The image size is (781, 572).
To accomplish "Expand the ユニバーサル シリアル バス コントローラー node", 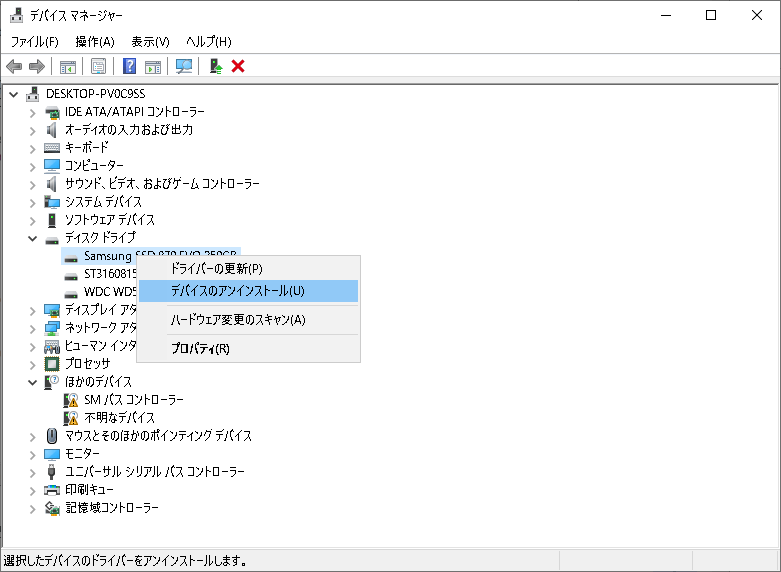I will [x=33, y=472].
